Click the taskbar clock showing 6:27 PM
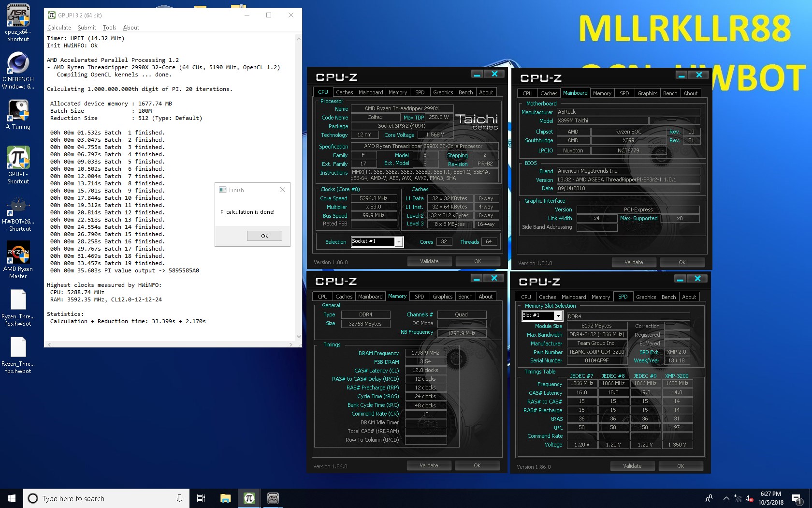This screenshot has width=812, height=508. pos(770,498)
